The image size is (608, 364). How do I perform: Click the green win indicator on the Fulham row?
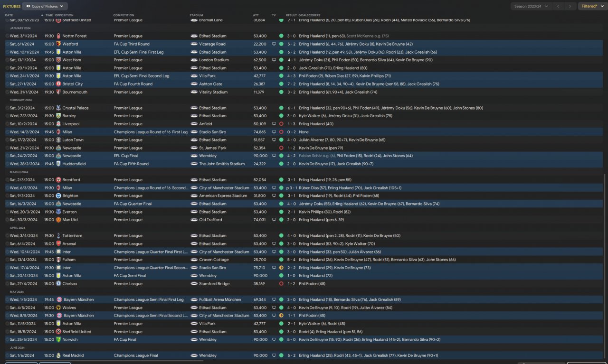(281, 260)
